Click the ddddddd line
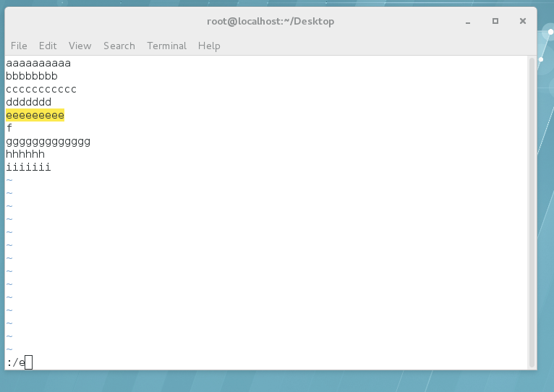The image size is (554, 392). [x=29, y=102]
